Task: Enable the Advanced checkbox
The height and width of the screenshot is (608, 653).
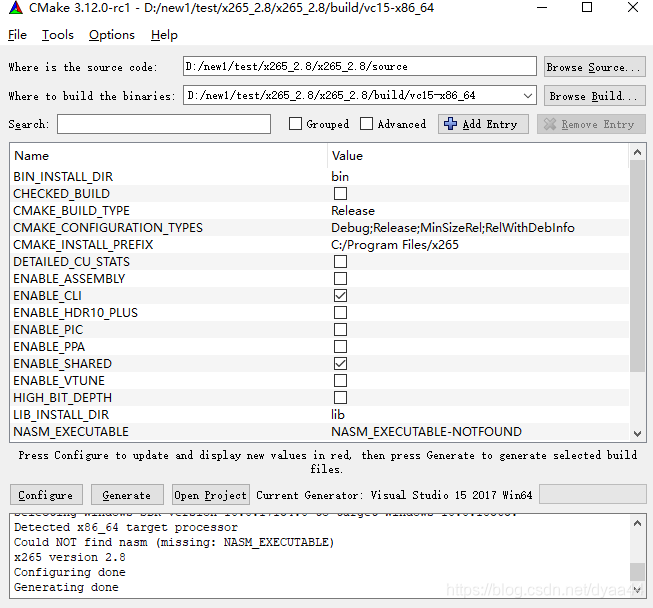Action: tap(366, 124)
